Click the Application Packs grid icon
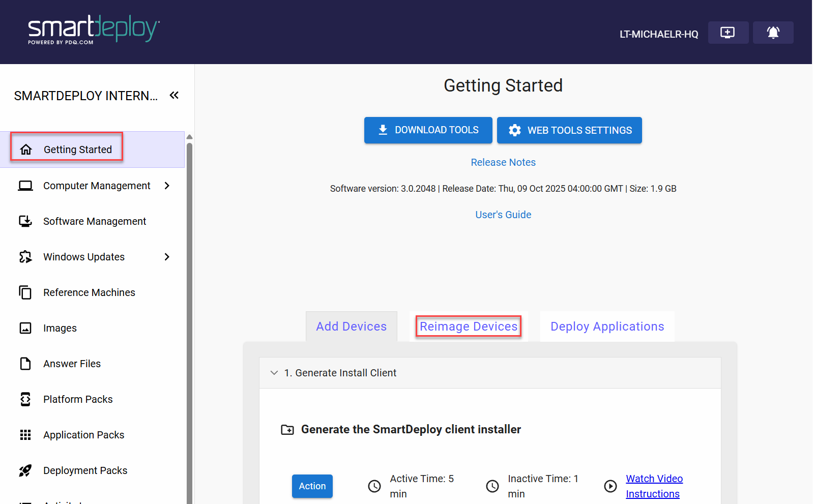This screenshot has width=813, height=504. click(x=25, y=435)
